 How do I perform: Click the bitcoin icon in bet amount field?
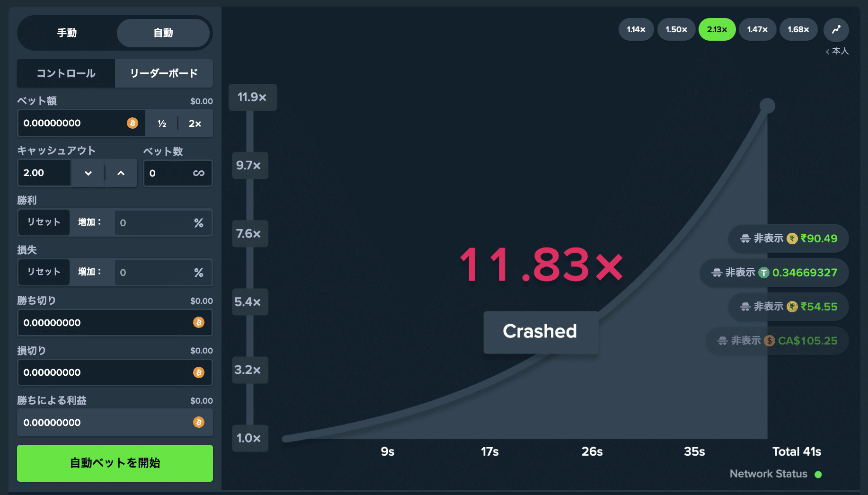point(133,123)
